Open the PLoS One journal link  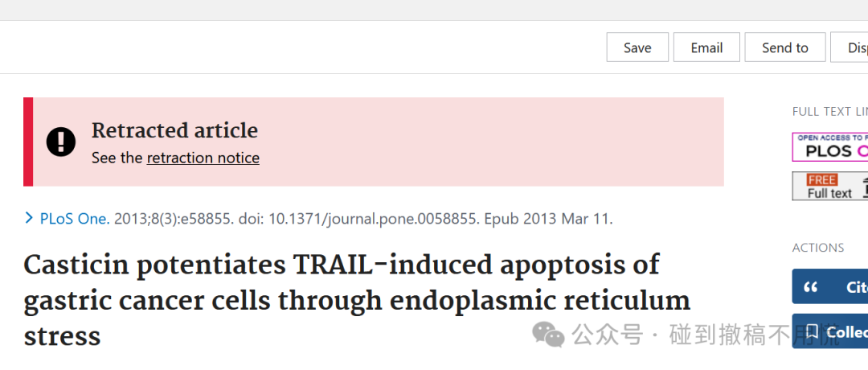point(75,219)
